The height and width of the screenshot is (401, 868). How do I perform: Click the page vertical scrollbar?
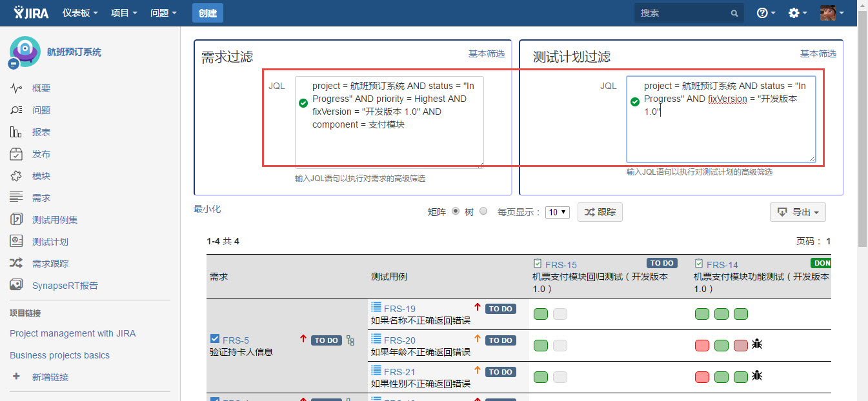(x=863, y=129)
